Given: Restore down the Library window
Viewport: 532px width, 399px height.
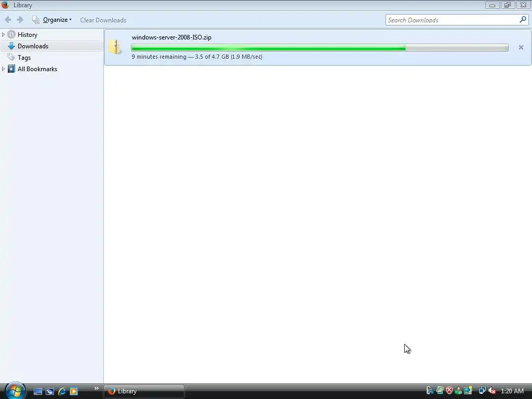Looking at the screenshot, I should pos(507,5).
